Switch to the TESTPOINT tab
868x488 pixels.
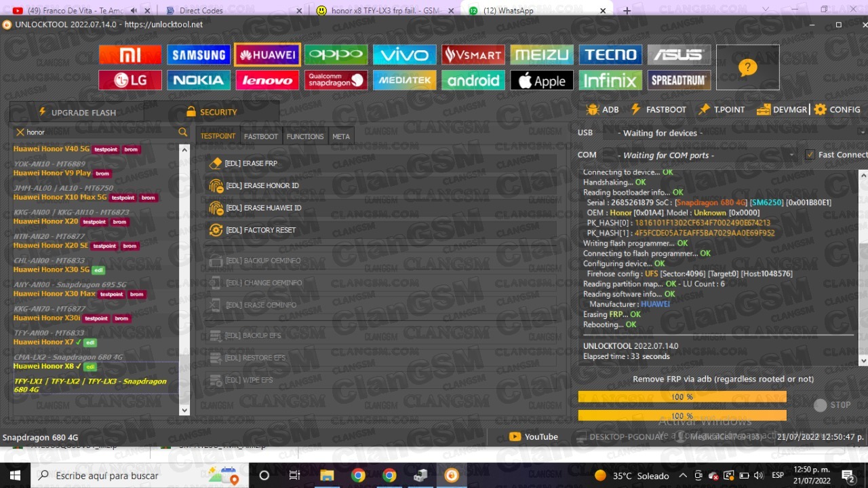tap(218, 136)
